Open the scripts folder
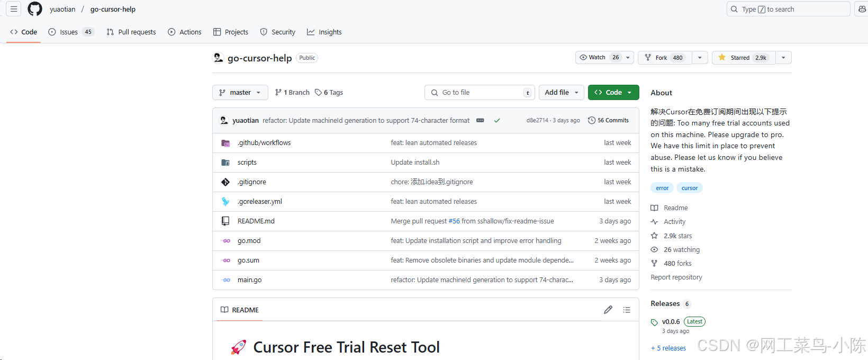Screen dimensions: 868x360 click(x=247, y=162)
